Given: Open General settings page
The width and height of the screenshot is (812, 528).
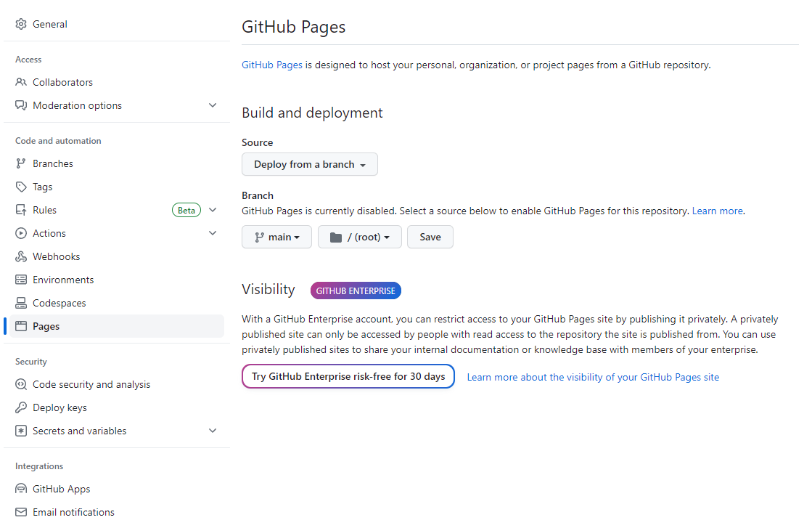Looking at the screenshot, I should (117, 24).
